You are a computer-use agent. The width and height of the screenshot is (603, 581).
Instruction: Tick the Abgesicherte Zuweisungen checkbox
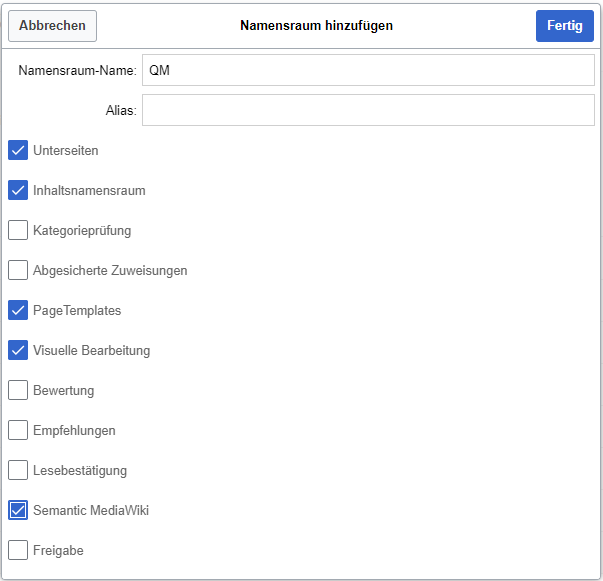point(18,270)
